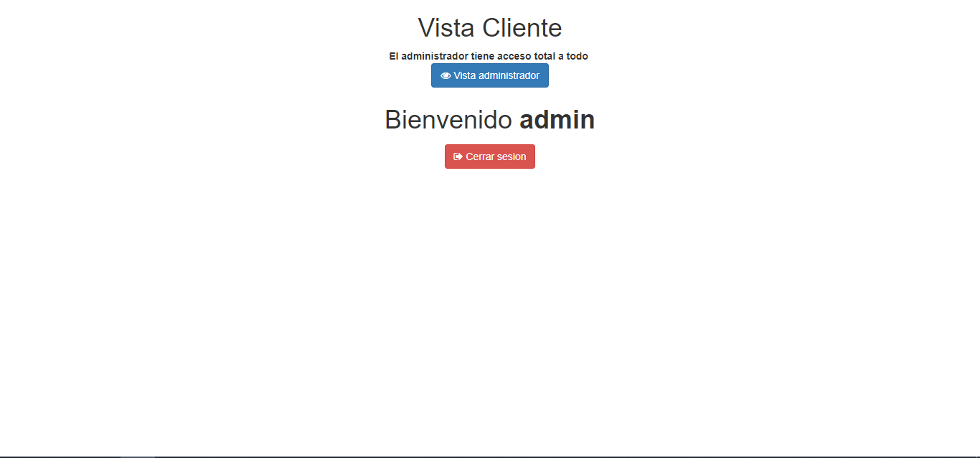Log out with the Cerrar sesion button
This screenshot has height=458, width=980.
(490, 156)
